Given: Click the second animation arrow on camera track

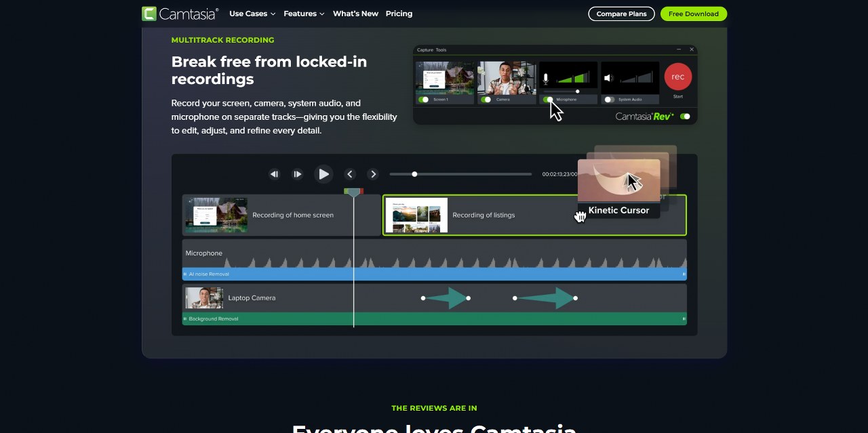Looking at the screenshot, I should pyautogui.click(x=545, y=298).
